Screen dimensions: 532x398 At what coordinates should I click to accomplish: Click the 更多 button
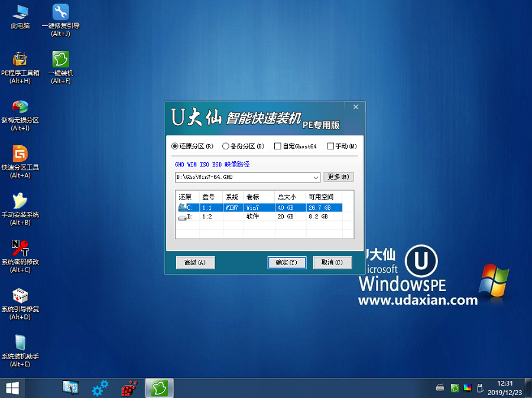click(338, 177)
